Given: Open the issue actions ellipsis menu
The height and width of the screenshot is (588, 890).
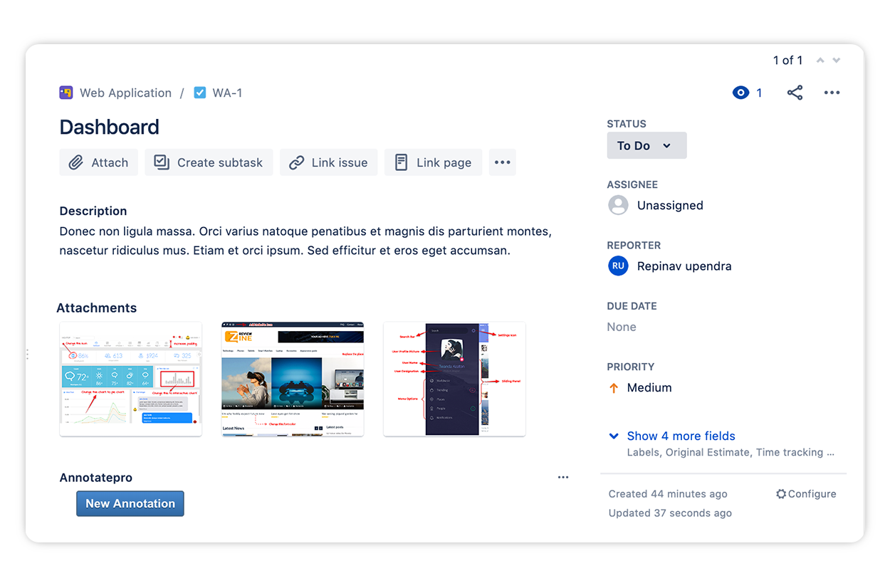Looking at the screenshot, I should click(x=832, y=93).
